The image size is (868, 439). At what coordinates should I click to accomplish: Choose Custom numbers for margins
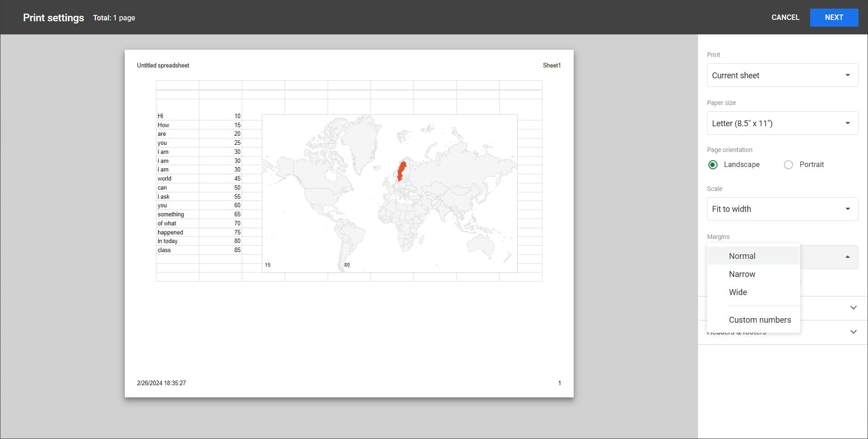[x=760, y=320]
